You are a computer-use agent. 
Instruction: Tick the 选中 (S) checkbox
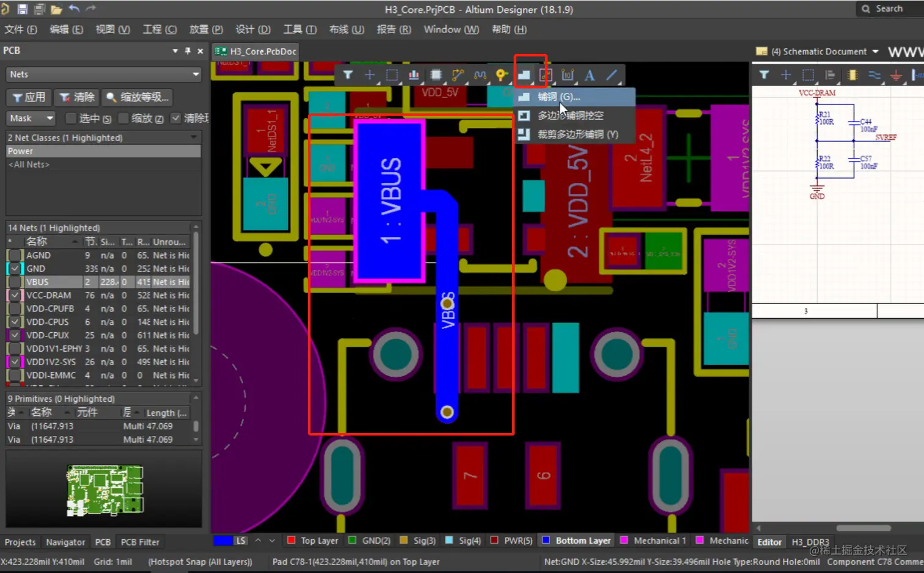[71, 118]
